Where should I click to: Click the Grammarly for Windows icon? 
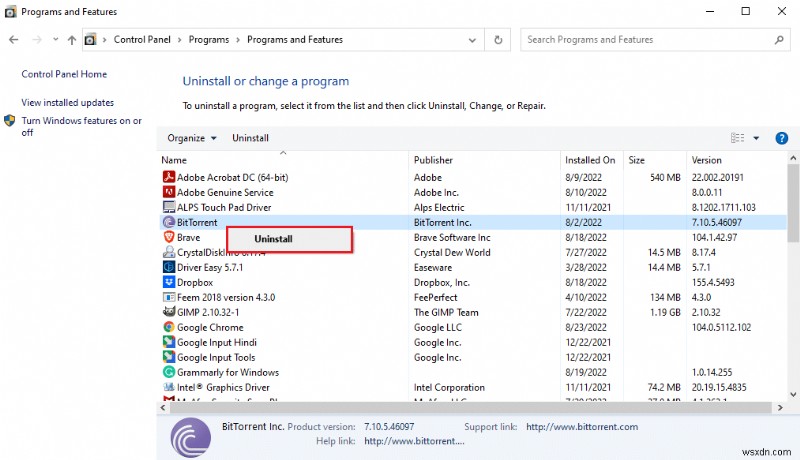[169, 372]
